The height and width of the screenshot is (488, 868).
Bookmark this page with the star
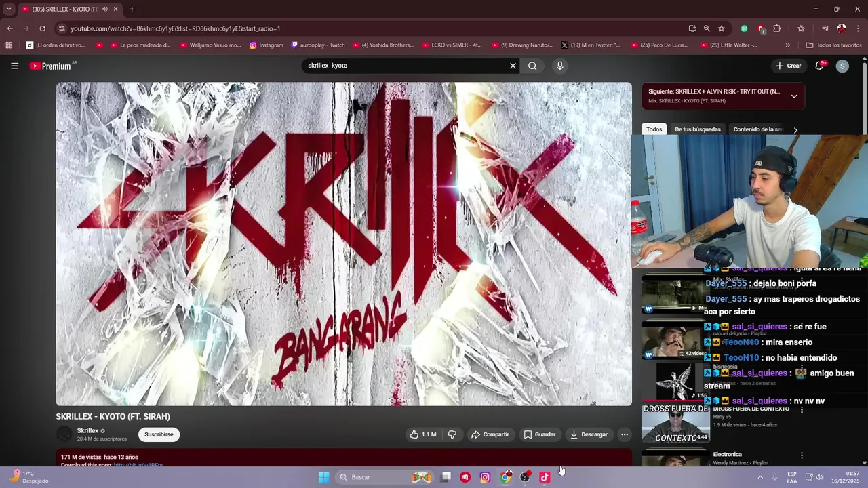722,28
